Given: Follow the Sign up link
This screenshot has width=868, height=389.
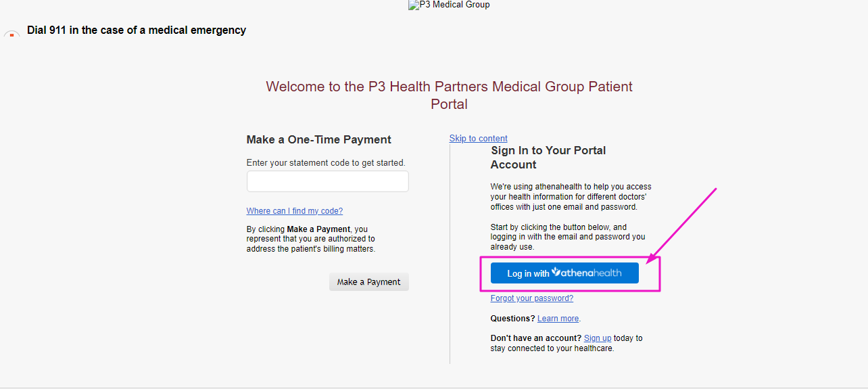Looking at the screenshot, I should [x=598, y=338].
